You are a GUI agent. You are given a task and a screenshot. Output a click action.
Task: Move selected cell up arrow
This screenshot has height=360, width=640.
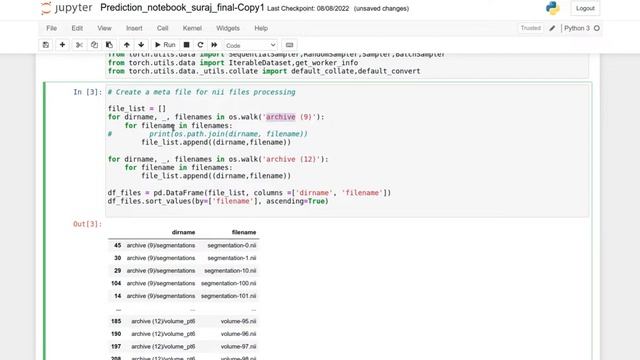pos(127,45)
